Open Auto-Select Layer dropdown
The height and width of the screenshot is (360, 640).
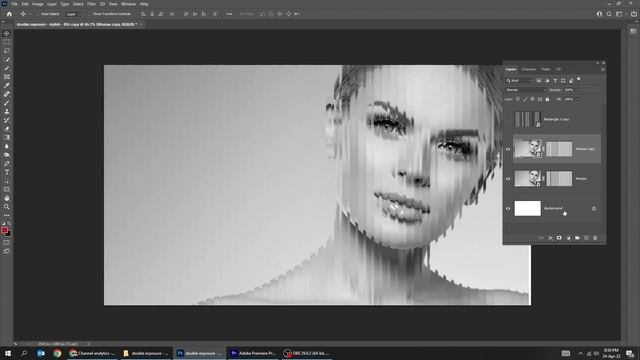pos(73,14)
